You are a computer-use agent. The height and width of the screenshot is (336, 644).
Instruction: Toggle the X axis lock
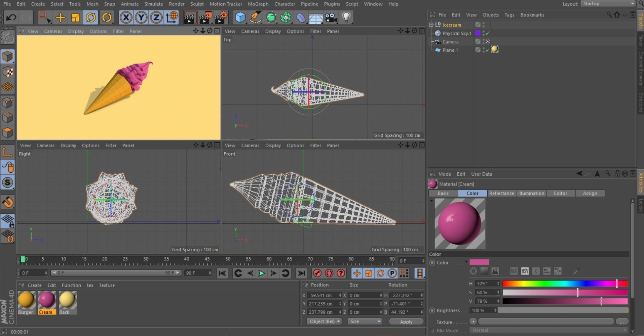126,17
